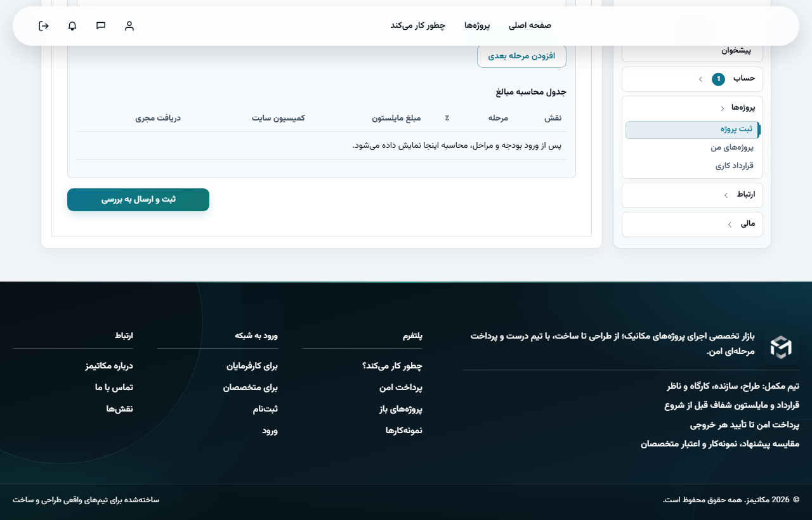Click the حساب badge showing 1

(718, 79)
